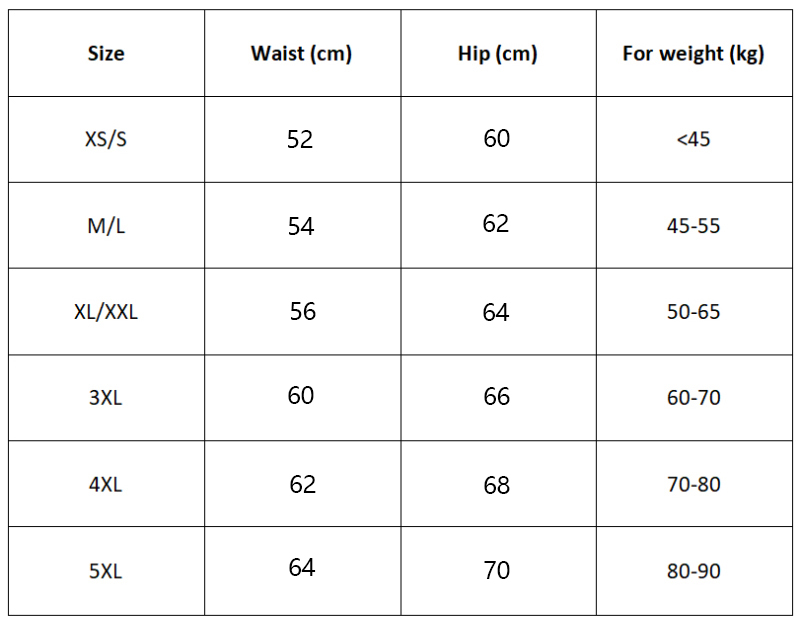This screenshot has height=626, width=800.
Task: Click the XS/S size cell
Action: click(106, 139)
